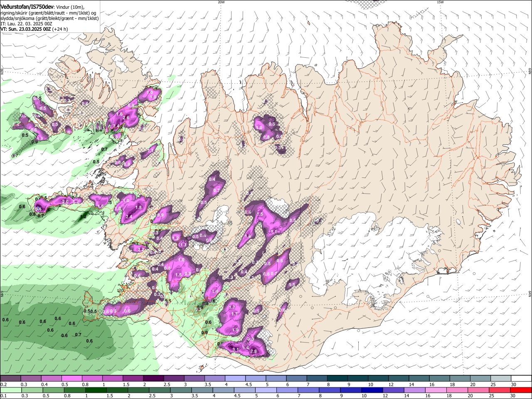Viewport: 532px width, 399px height.
Task: Pick the gray-teal 3 swatch in lower legend row
Action: (x=180, y=390)
